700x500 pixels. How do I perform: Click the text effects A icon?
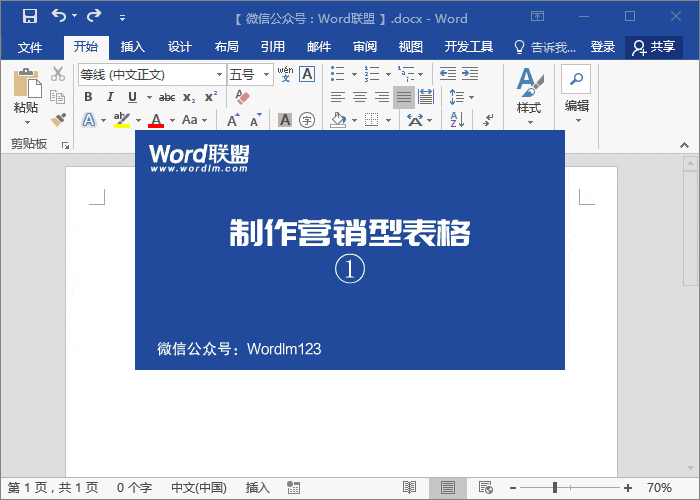click(89, 120)
